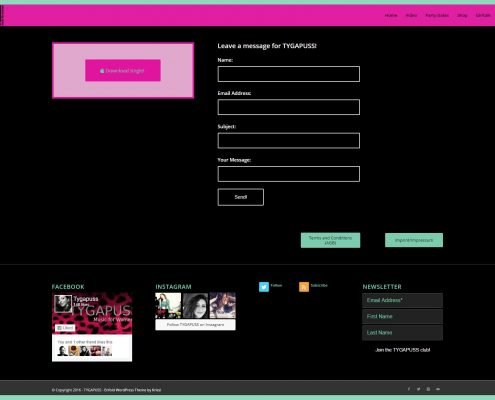Click 'Join the TYGAPUSS club!' text
The height and width of the screenshot is (400, 495).
tap(403, 350)
